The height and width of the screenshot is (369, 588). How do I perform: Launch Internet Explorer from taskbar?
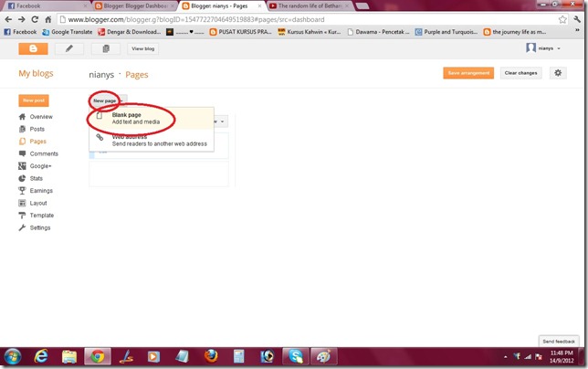point(41,356)
